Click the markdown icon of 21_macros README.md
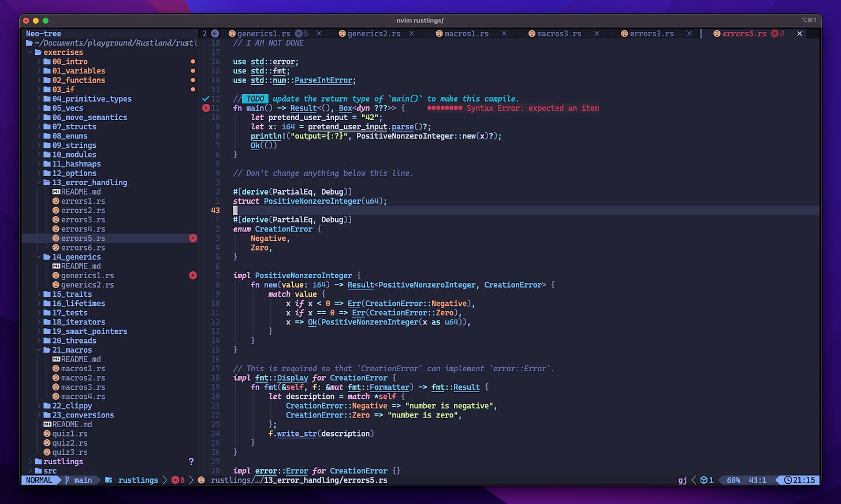This screenshot has height=504, width=841. pos(56,359)
